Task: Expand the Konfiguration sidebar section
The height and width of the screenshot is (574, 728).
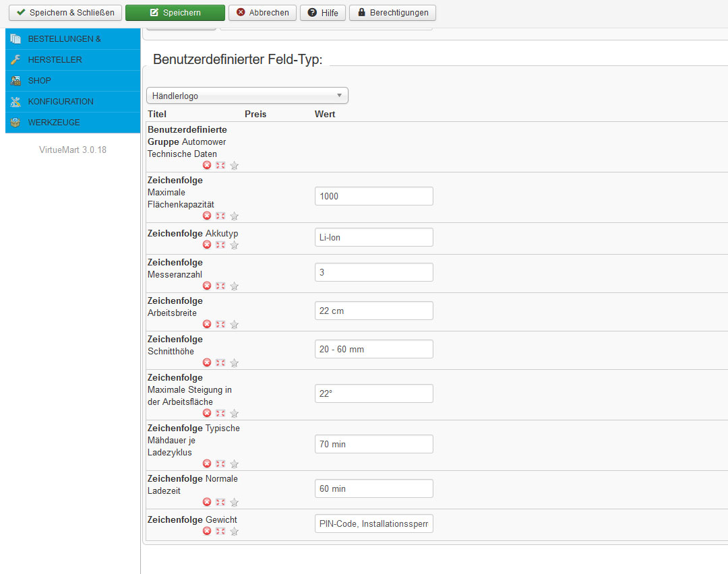Action: [61, 102]
